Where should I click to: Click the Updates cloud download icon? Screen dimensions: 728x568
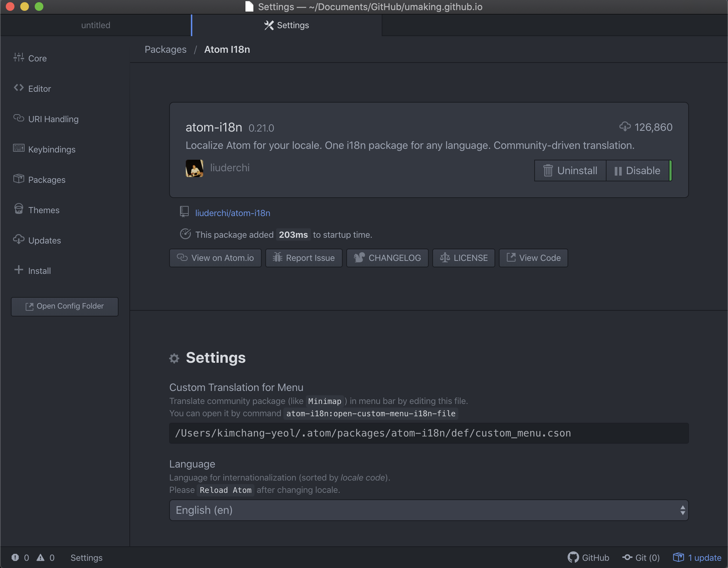(x=18, y=239)
